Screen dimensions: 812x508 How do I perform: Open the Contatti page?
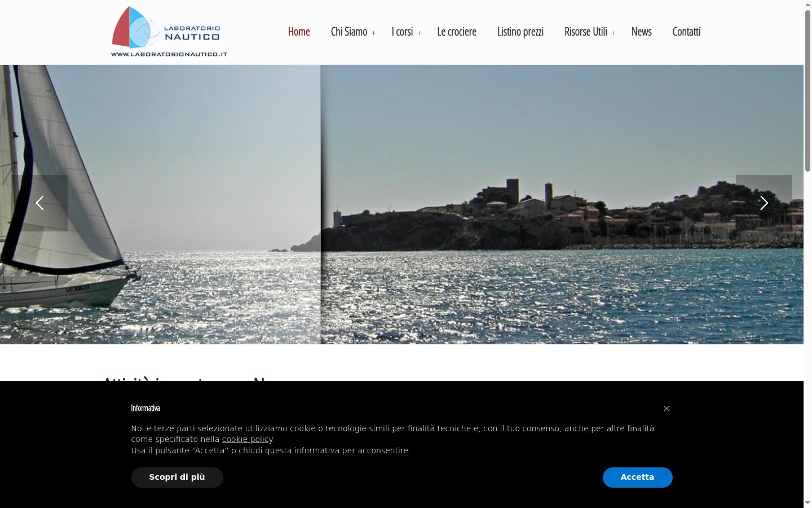(686, 32)
